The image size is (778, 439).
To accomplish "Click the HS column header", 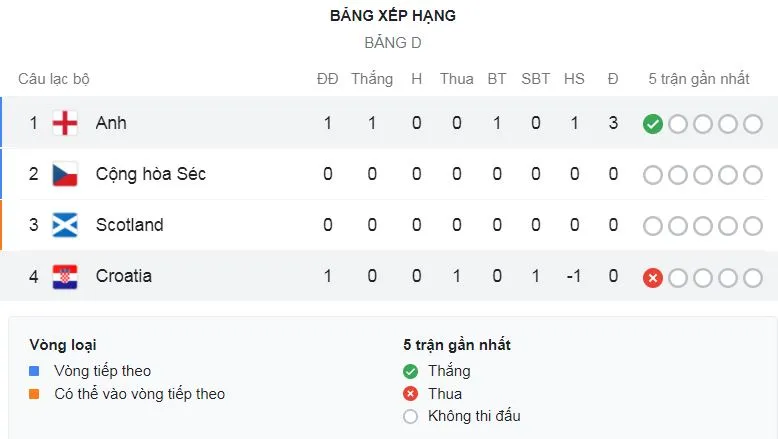I will [x=574, y=79].
